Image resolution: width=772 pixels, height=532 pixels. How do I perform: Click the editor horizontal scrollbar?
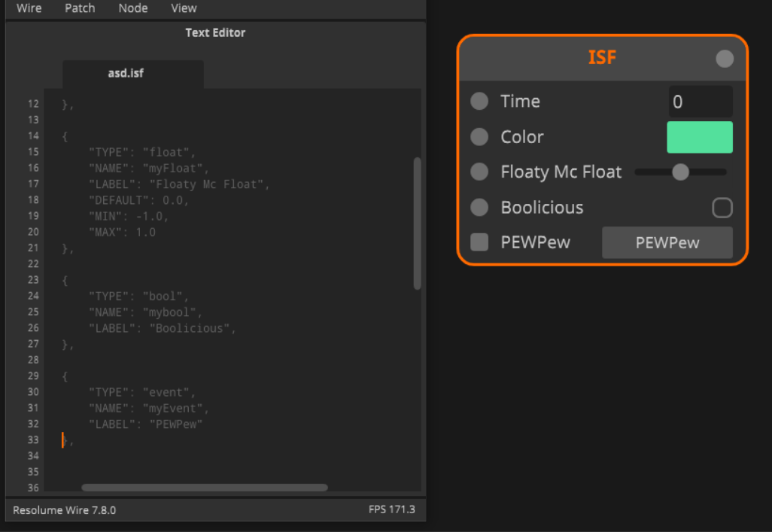coord(205,487)
